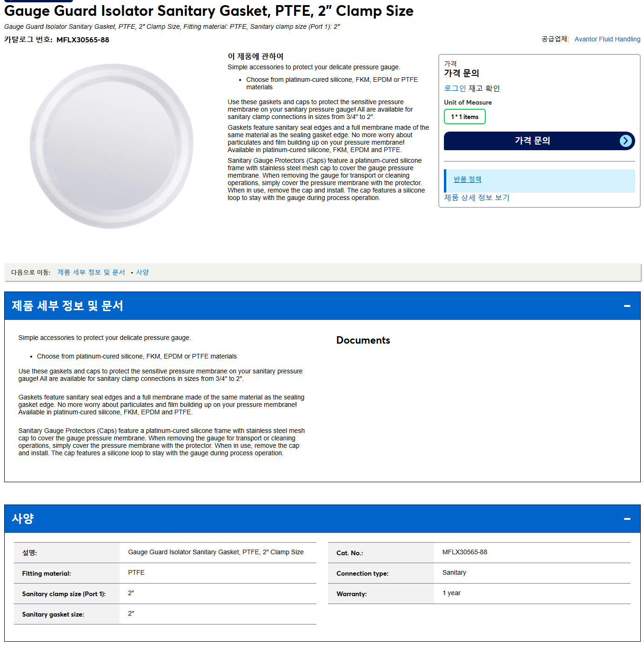Click the Fitting material: label
This screenshot has height=651, width=644.
point(47,574)
